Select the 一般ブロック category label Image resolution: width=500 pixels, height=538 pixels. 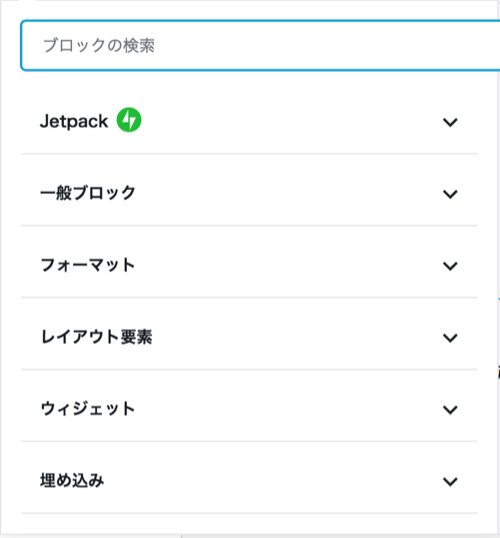click(88, 193)
